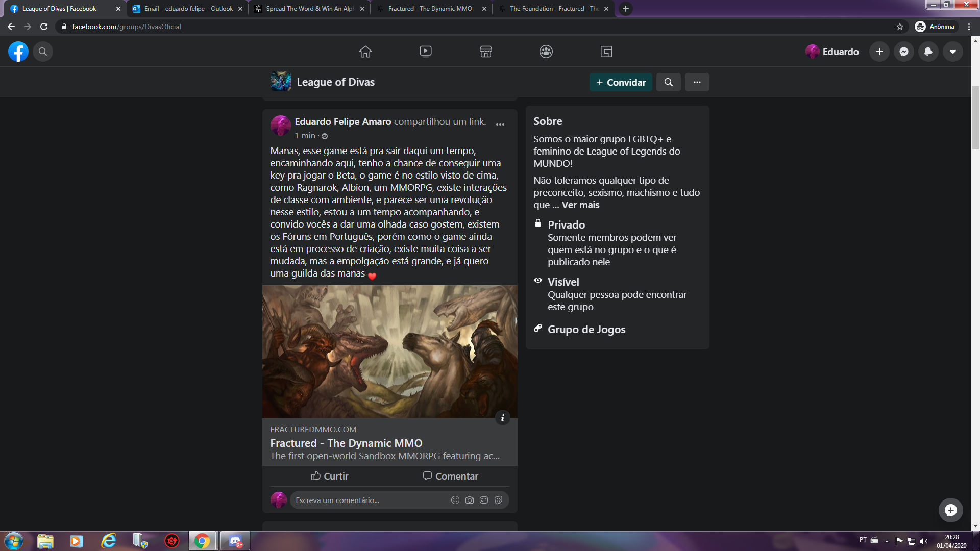The height and width of the screenshot is (551, 980).
Task: Click the League of Divas group title
Action: coord(335,82)
